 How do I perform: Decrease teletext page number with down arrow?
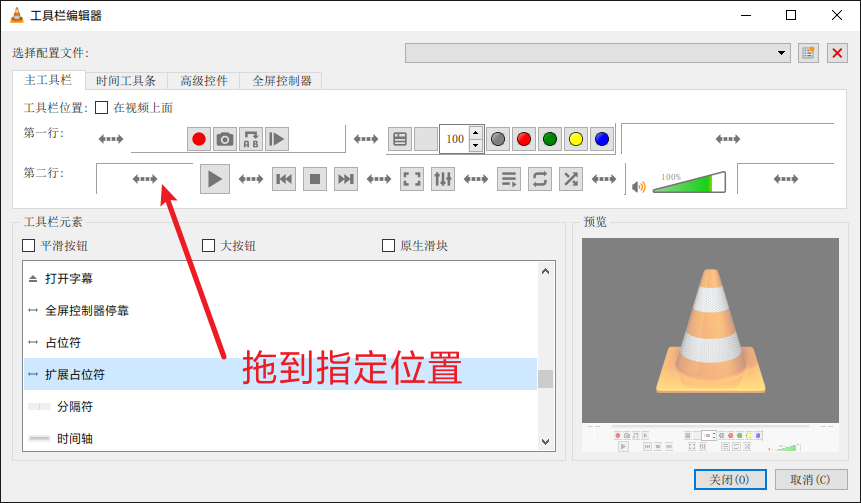pos(476,146)
